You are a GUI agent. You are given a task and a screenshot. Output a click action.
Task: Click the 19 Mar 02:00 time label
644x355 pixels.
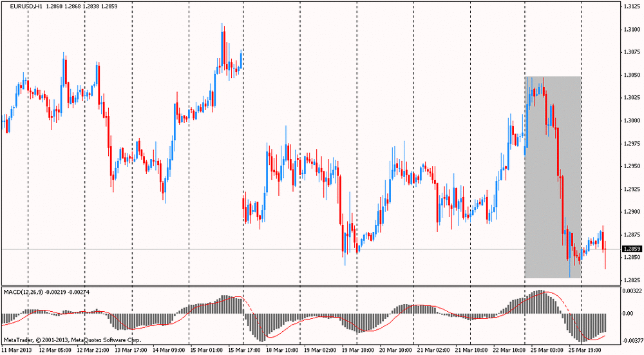tap(320, 350)
